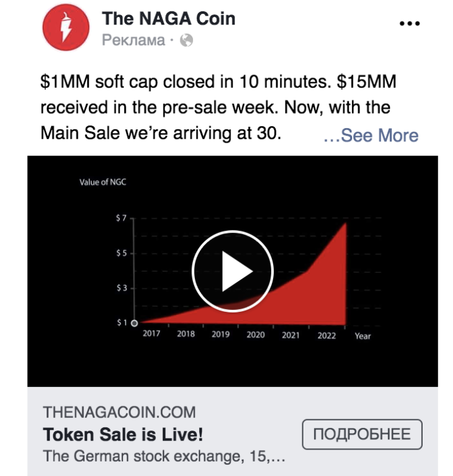The height and width of the screenshot is (476, 453).
Task: Open the three-dot post options menu
Action: coord(409,23)
